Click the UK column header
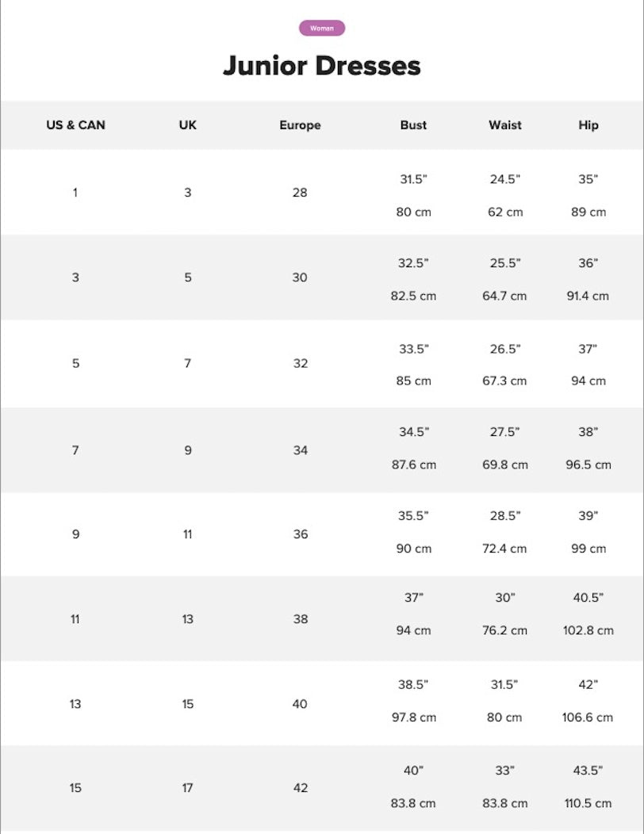The width and height of the screenshot is (644, 834). pyautogui.click(x=187, y=125)
